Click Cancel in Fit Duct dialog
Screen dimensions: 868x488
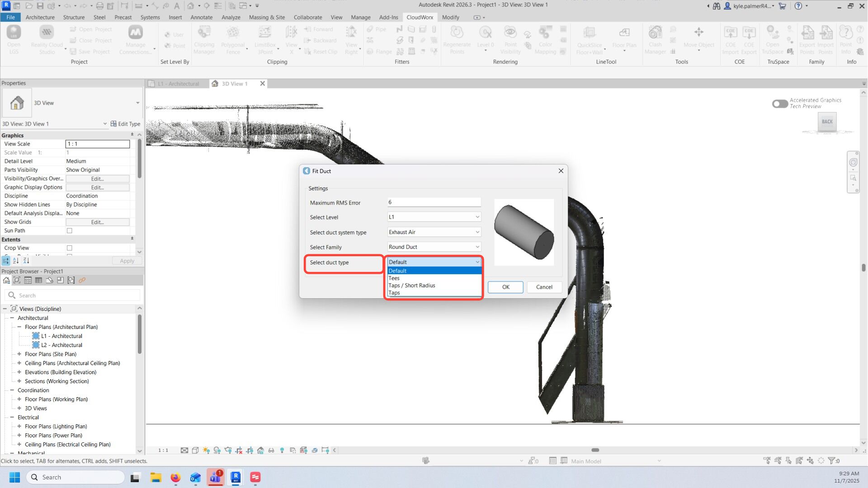click(544, 287)
